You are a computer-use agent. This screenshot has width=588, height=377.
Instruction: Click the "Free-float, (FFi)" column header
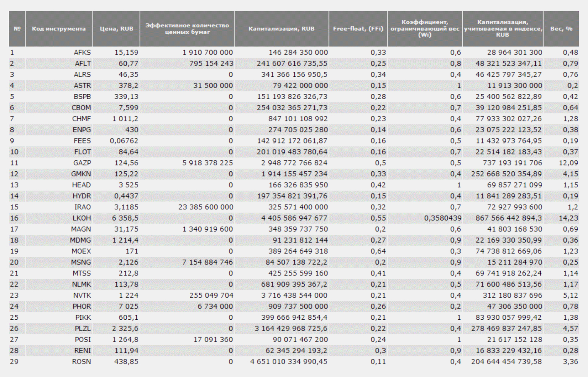(358, 29)
